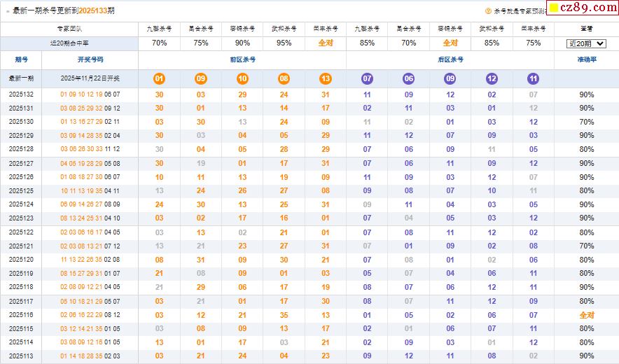Open period 2025132 in the list
This screenshot has height=364, width=619.
click(x=21, y=94)
